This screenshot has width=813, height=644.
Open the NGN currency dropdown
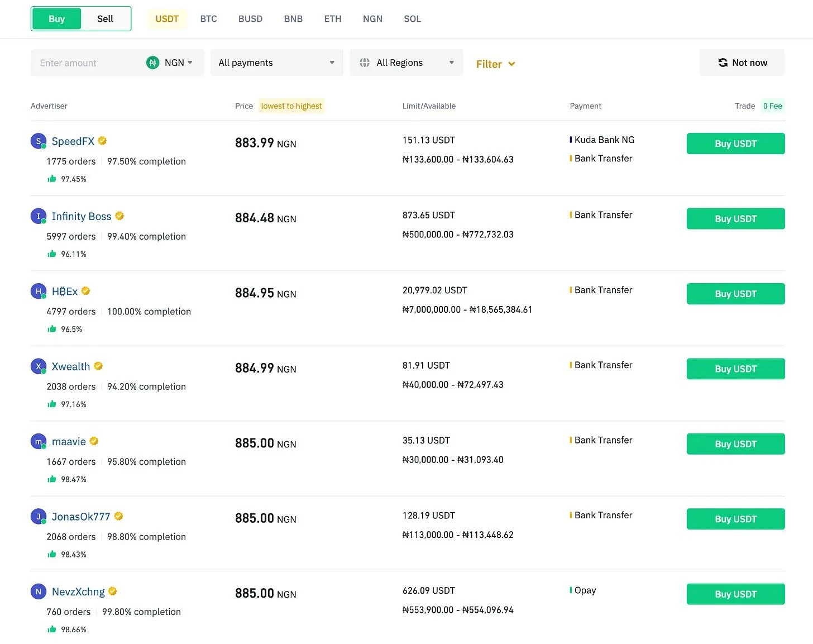pyautogui.click(x=178, y=63)
